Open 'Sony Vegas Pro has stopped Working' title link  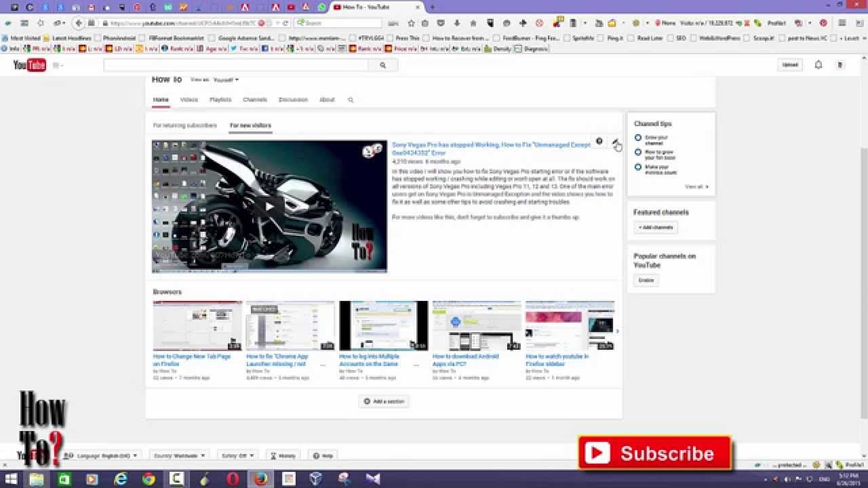[x=492, y=149]
